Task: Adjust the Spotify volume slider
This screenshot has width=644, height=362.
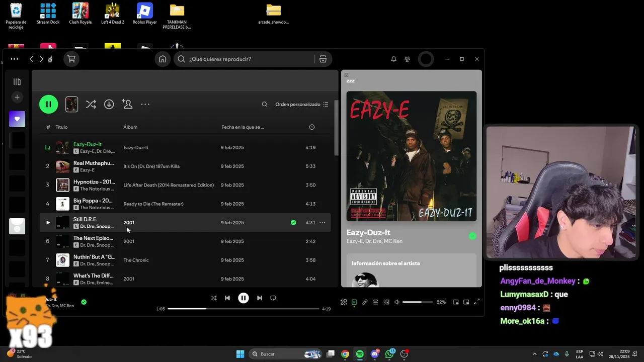Action: (418, 302)
